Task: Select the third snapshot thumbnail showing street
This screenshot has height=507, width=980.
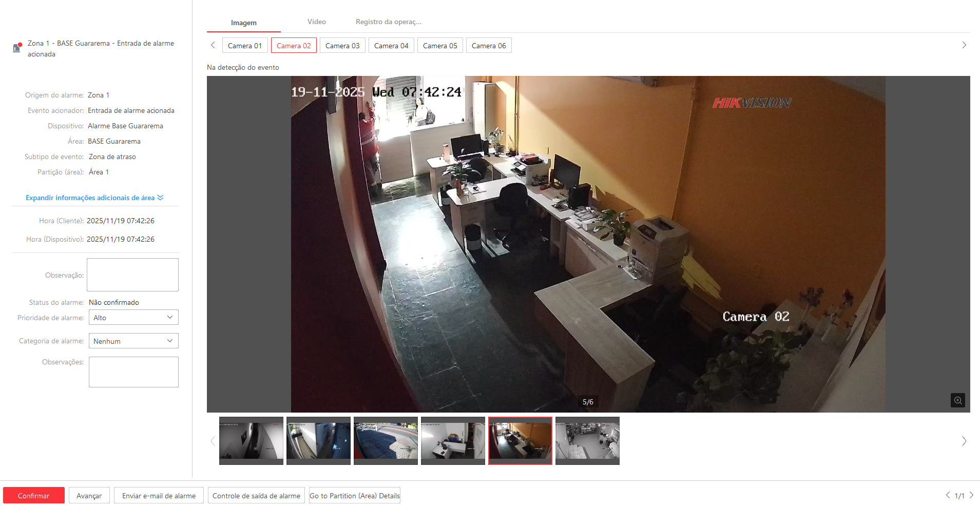Action: tap(386, 440)
